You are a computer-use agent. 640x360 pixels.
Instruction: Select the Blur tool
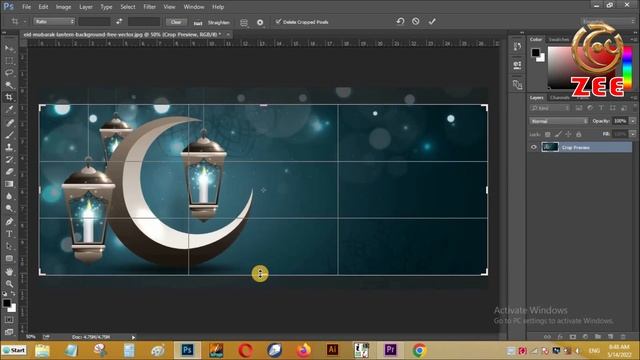(x=9, y=196)
